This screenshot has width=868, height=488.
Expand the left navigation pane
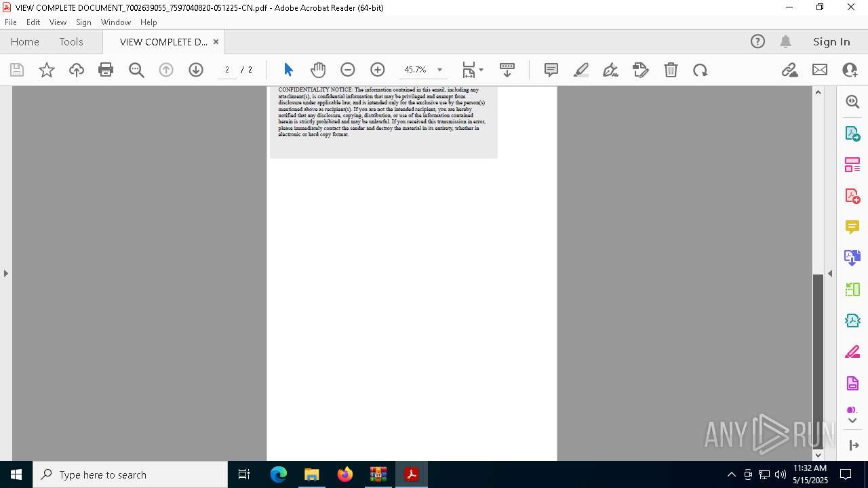pos(5,273)
